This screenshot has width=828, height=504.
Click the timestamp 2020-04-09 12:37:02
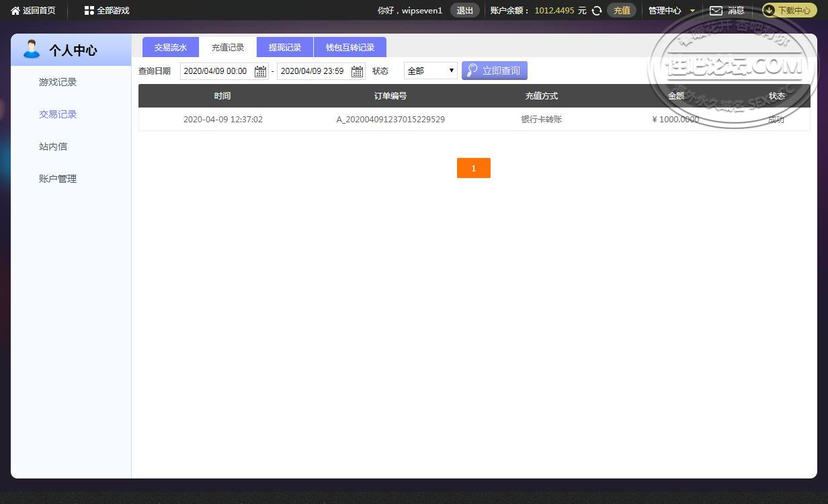click(223, 120)
